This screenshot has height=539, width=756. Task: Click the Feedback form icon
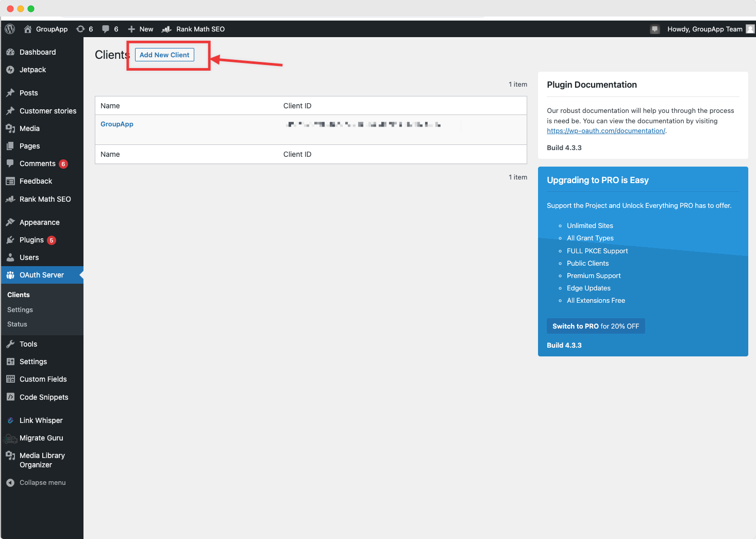[10, 181]
